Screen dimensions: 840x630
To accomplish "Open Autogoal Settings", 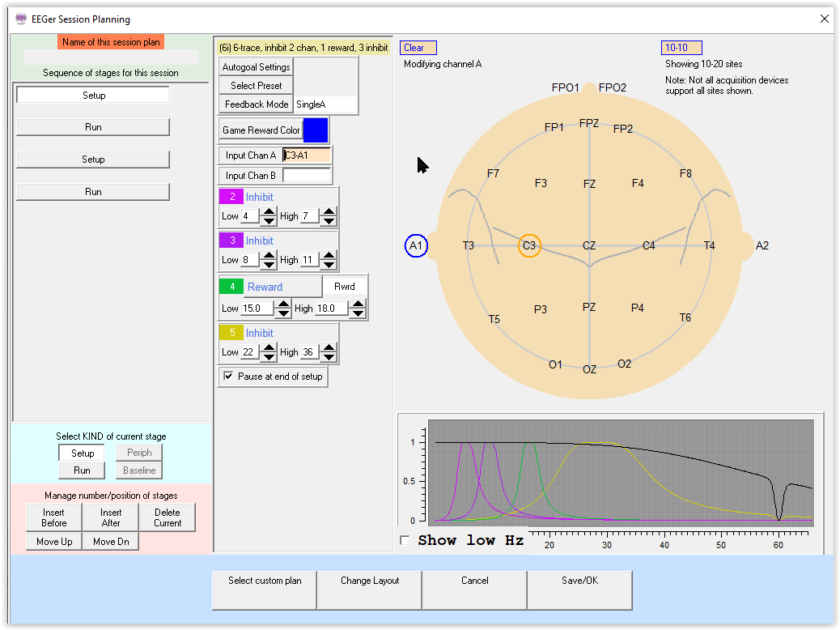I will pos(256,67).
